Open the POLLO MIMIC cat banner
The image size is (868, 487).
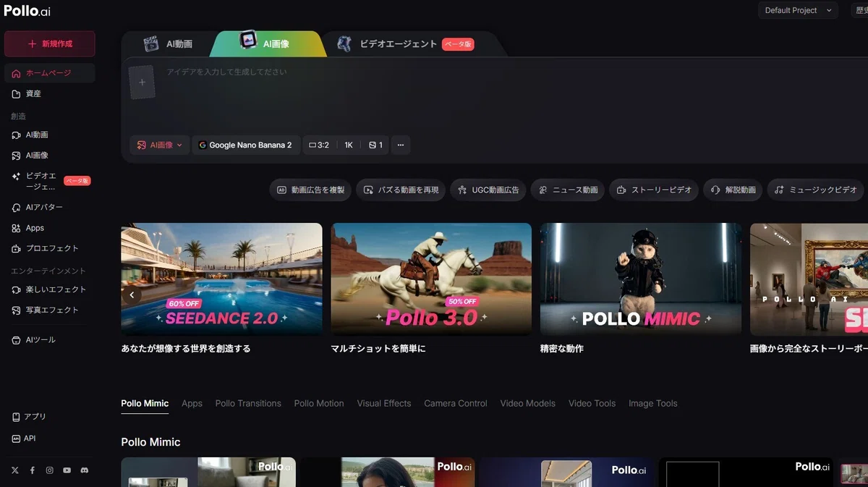[x=641, y=279]
